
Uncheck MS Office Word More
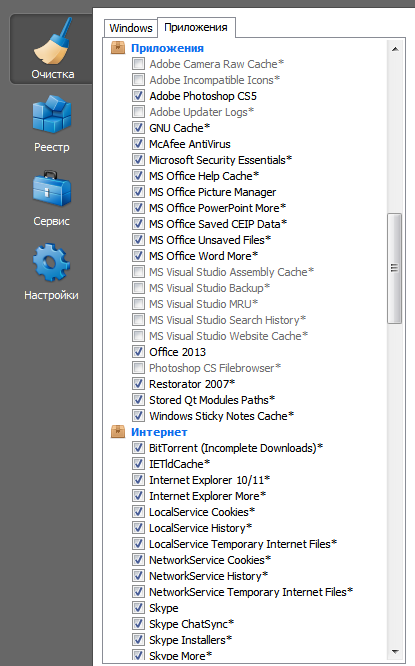click(138, 256)
